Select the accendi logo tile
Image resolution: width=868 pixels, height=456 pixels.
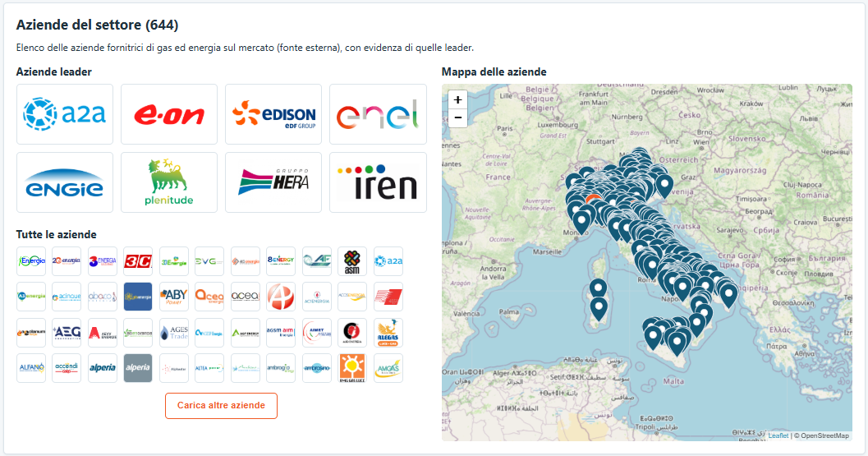pyautogui.click(x=67, y=368)
